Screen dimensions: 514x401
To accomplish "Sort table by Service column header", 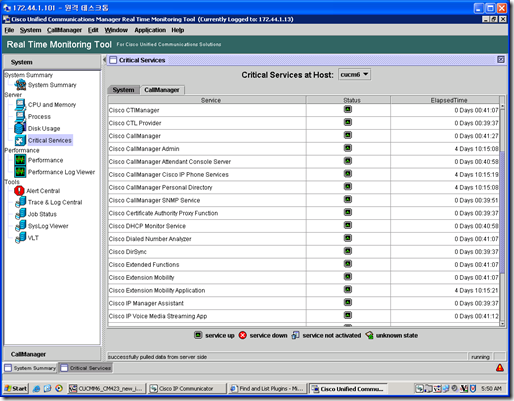I will pos(207,100).
